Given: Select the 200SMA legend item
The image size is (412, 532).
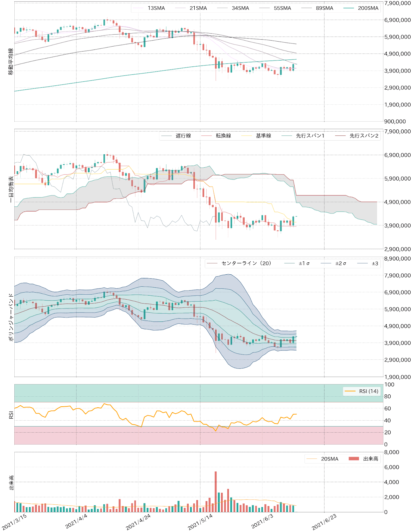Looking at the screenshot, I should [368, 8].
